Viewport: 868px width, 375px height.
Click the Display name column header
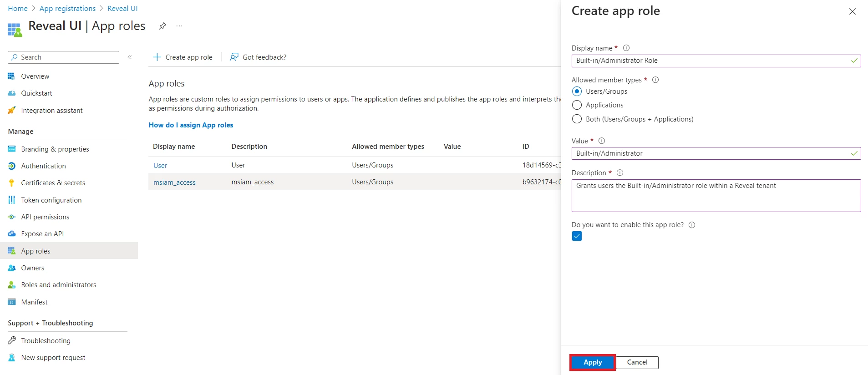pos(174,147)
